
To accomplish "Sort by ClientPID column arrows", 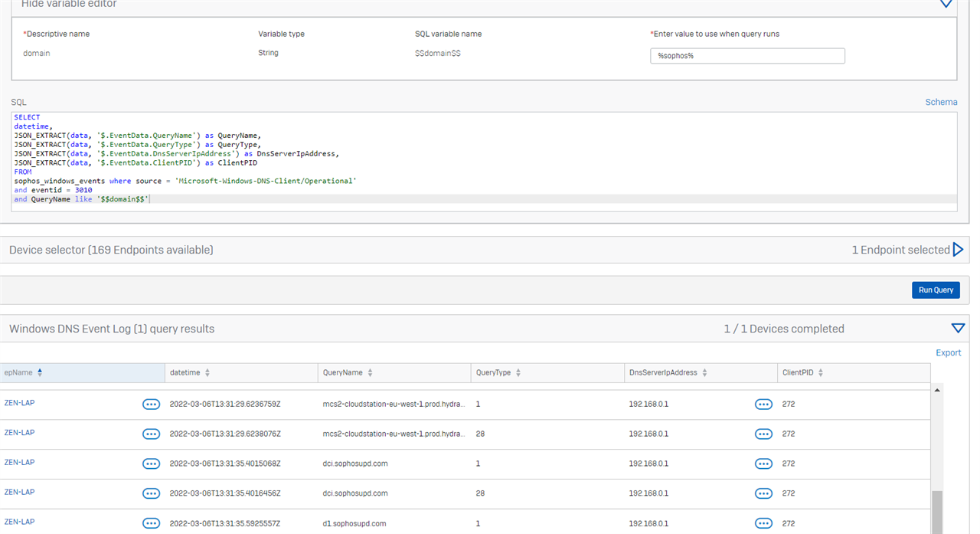I will [821, 373].
